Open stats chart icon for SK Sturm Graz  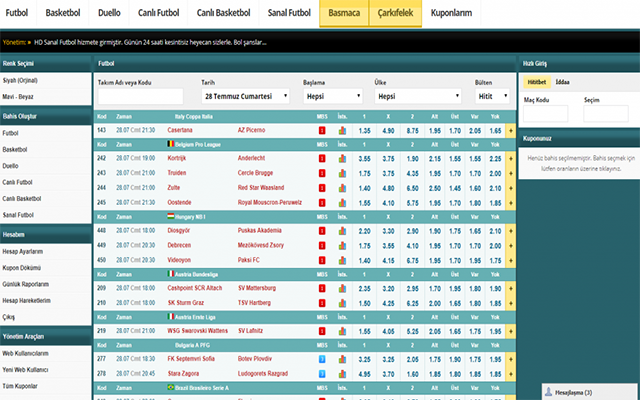[x=341, y=302]
